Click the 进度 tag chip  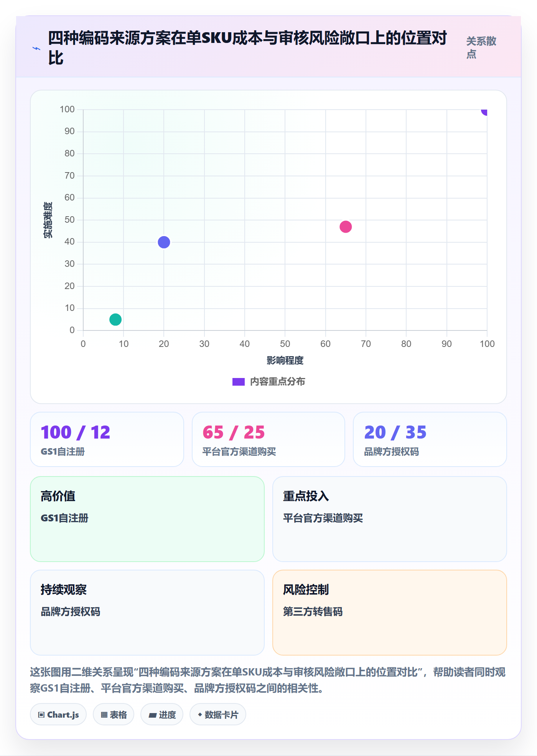point(162,715)
